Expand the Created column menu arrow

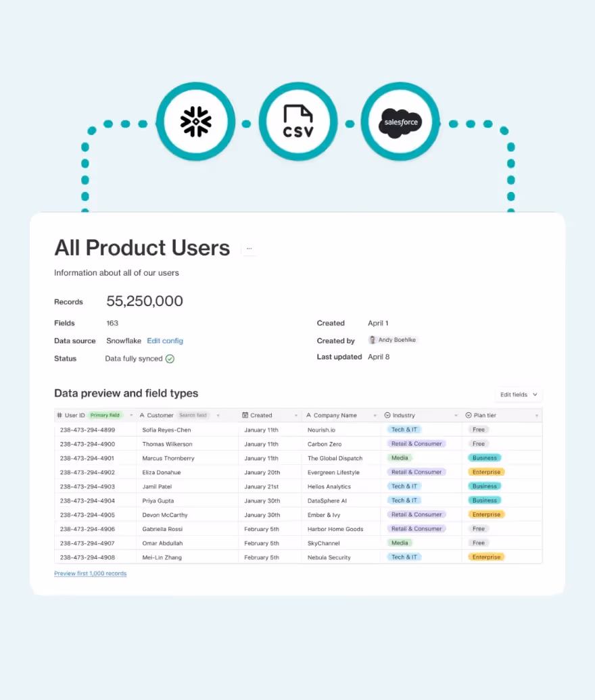point(295,415)
